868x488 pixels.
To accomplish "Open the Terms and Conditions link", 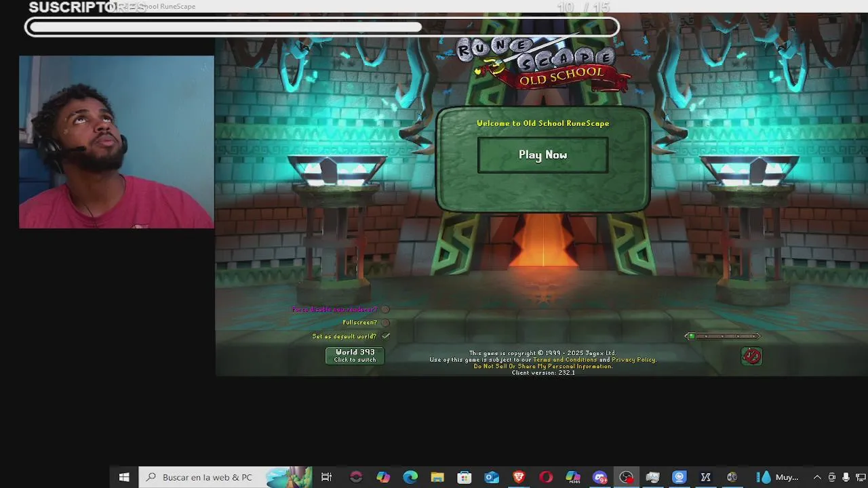I will 564,360.
